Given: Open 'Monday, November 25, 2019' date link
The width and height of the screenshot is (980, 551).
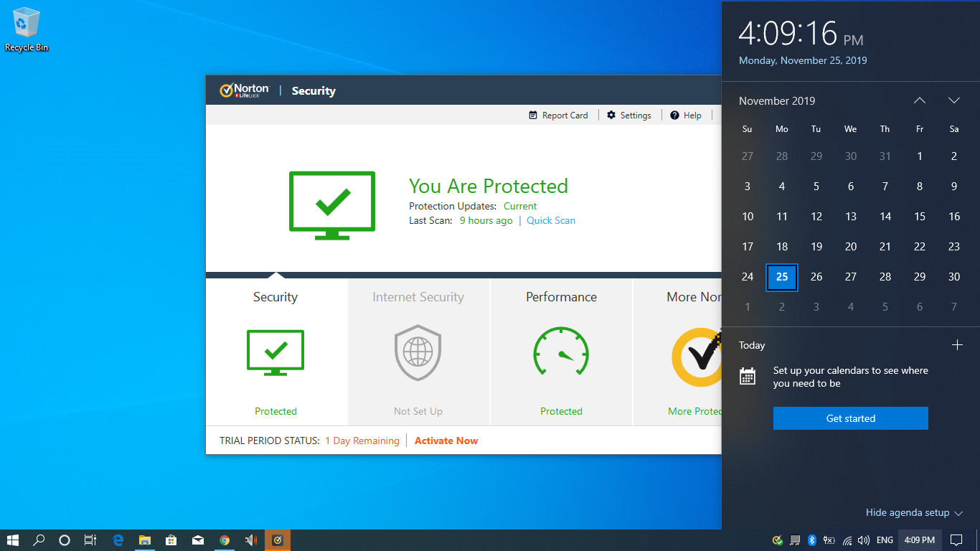Looking at the screenshot, I should tap(803, 60).
